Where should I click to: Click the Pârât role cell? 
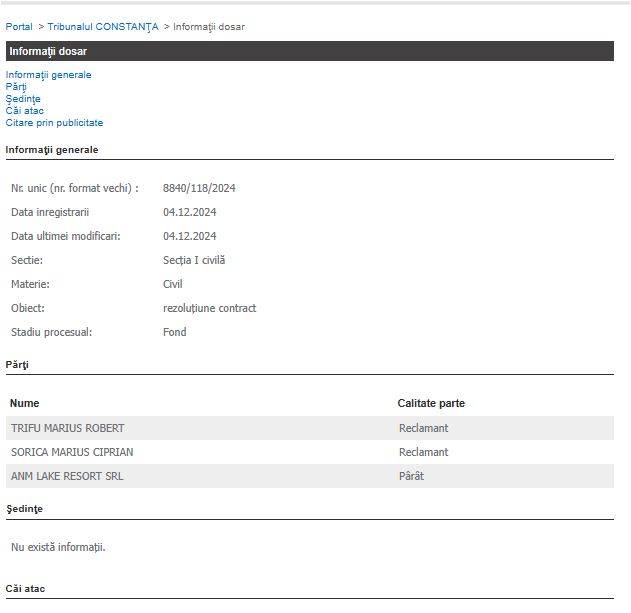tap(411, 476)
